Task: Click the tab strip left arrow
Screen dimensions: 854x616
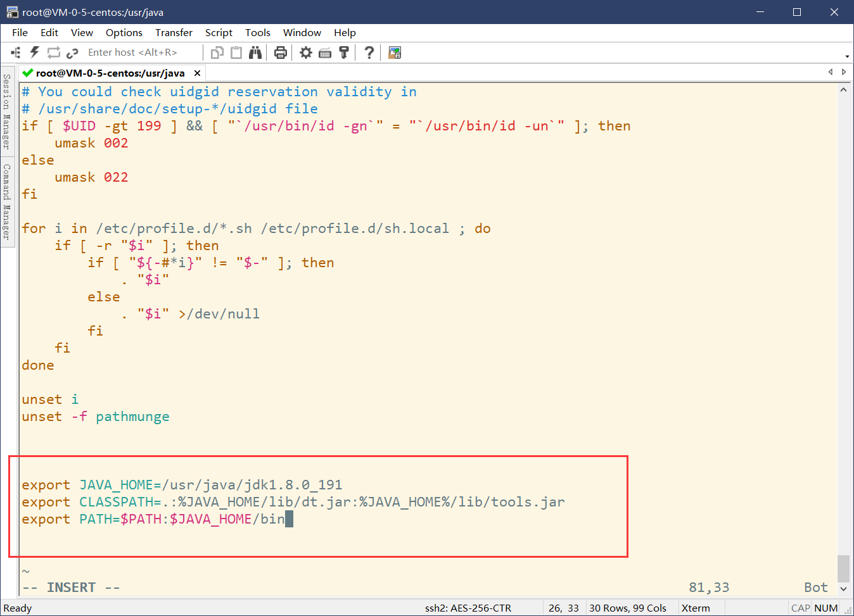Action: (x=831, y=72)
